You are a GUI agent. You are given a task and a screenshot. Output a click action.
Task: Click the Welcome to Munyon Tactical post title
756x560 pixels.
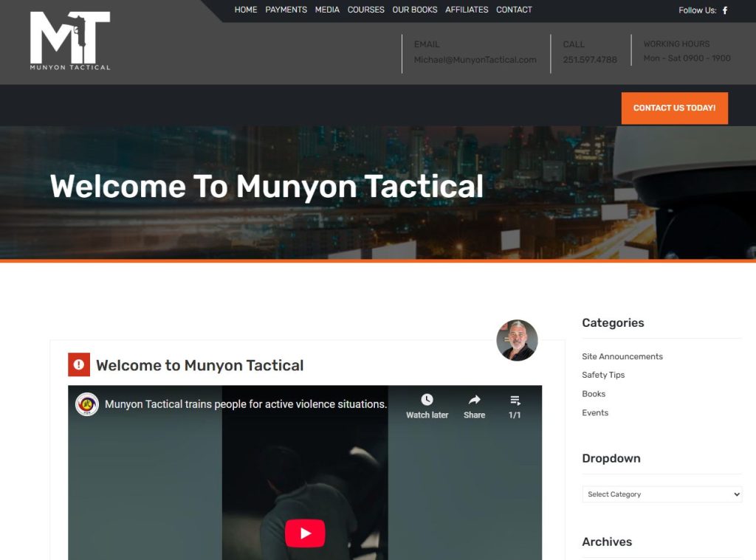(199, 365)
